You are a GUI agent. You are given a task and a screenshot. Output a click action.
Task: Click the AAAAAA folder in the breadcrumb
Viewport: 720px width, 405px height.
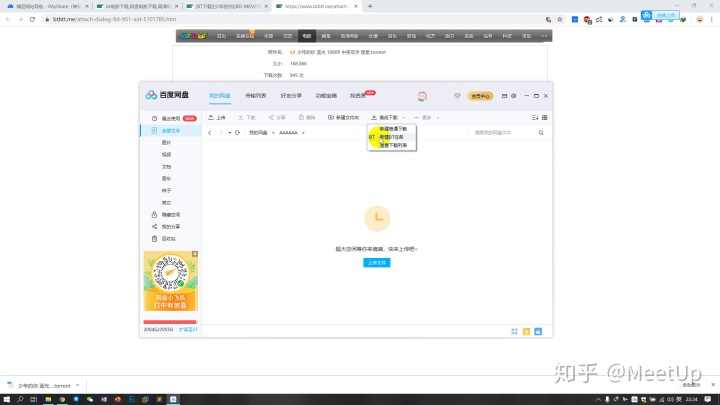tap(288, 133)
